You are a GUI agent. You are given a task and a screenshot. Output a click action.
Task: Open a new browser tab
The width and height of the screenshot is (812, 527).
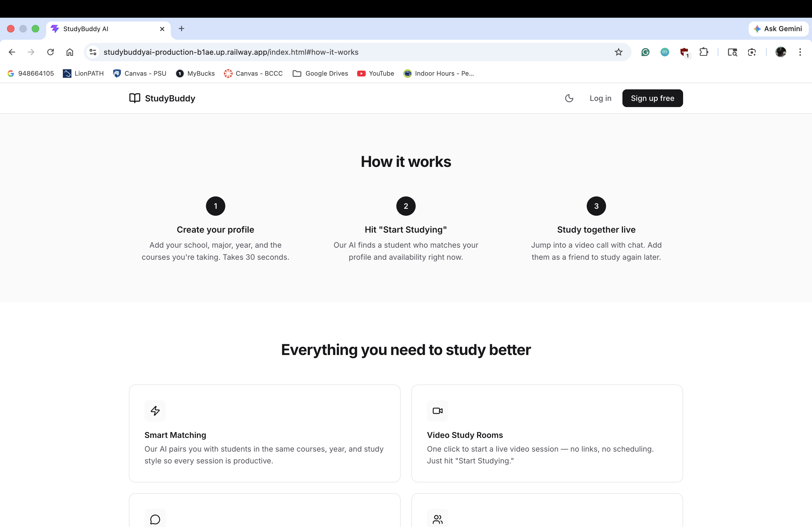click(x=182, y=29)
